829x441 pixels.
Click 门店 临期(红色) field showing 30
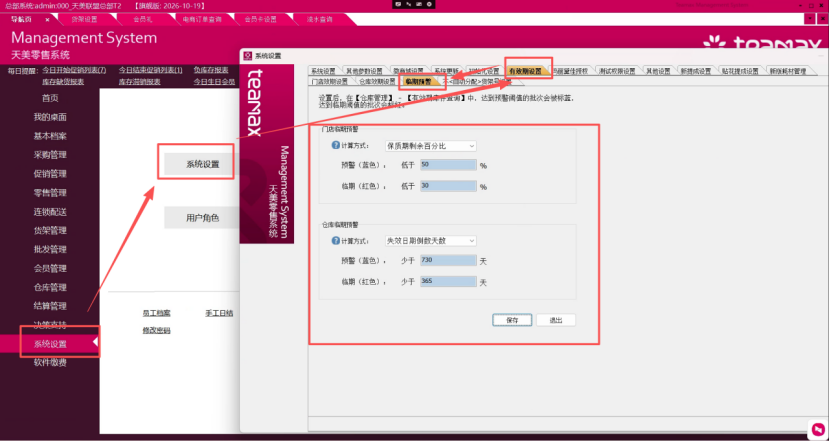tap(448, 186)
